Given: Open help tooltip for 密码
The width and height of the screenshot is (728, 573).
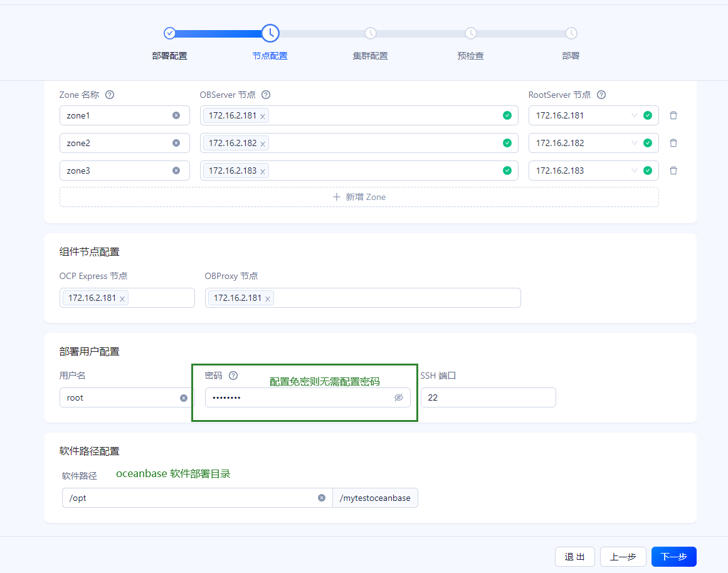Looking at the screenshot, I should pos(233,376).
